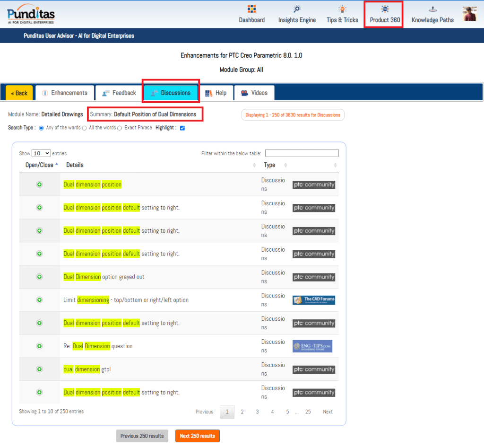484x448 pixels.
Task: Open the Knowledge Paths icon
Action: pyautogui.click(x=432, y=9)
